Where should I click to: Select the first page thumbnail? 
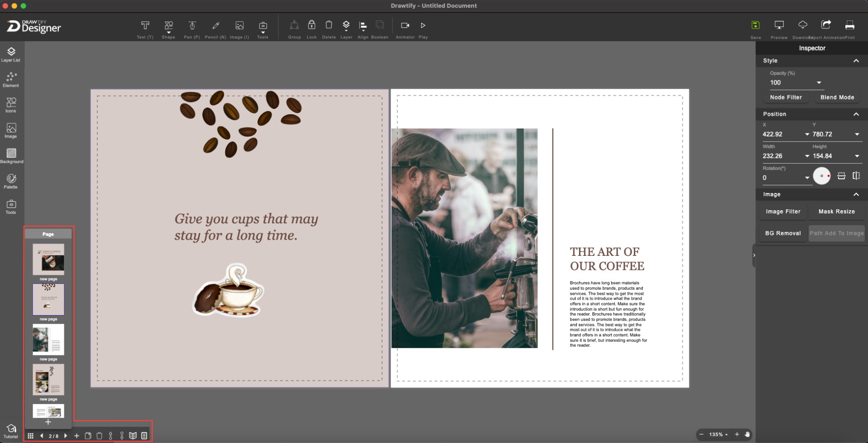[48, 259]
